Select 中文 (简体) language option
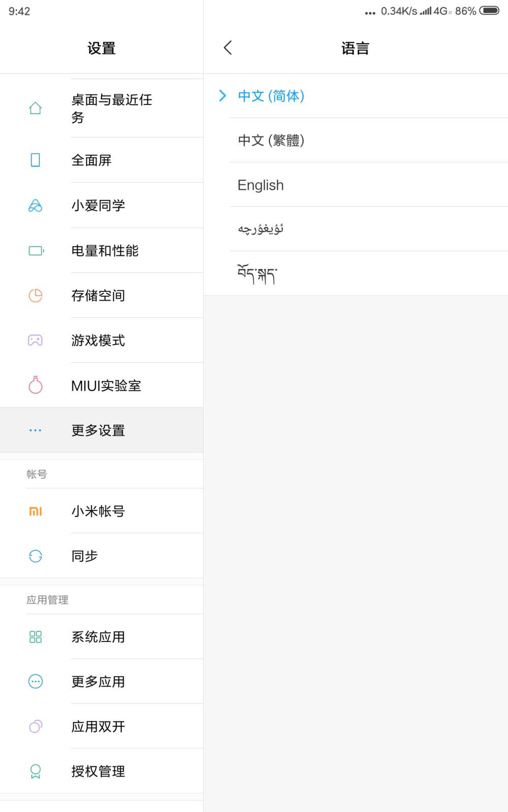 [x=271, y=96]
